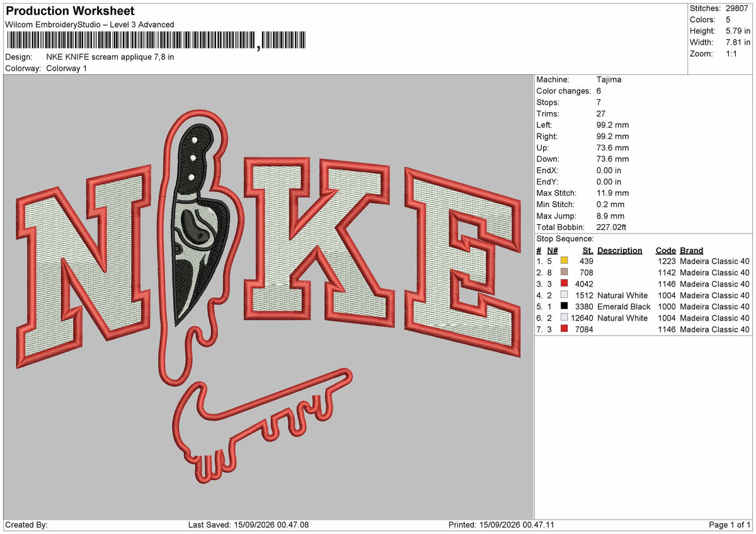Click the stitch count 12640 in row 6
Image resolution: width=756 pixels, height=534 pixels.
coord(582,317)
